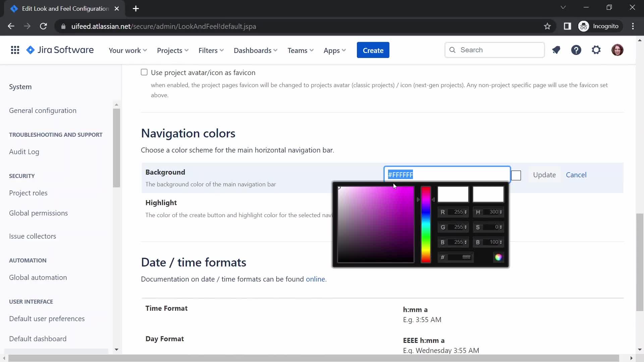Select the Audit Log menu item
The image size is (644, 362).
pyautogui.click(x=24, y=152)
